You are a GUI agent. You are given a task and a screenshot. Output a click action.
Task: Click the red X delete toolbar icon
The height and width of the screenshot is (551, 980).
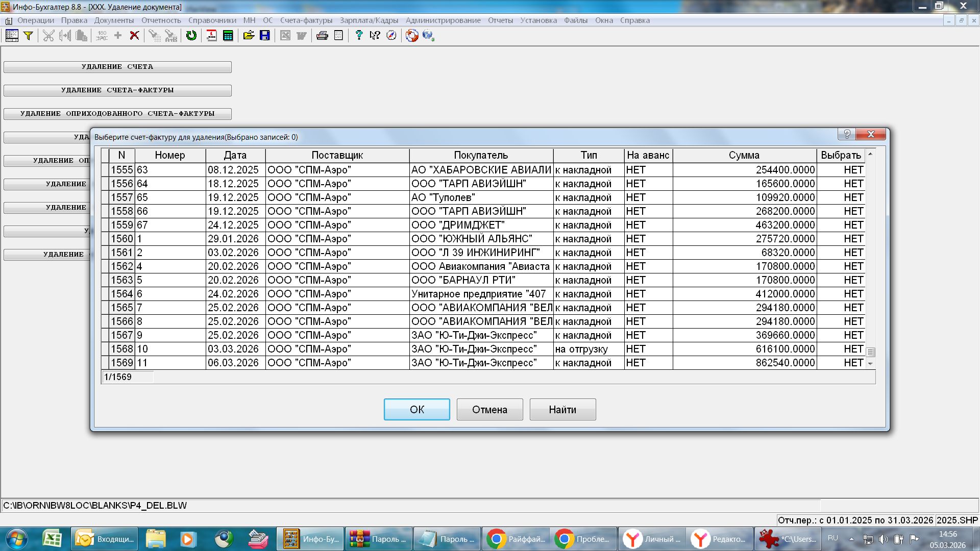[x=134, y=36]
